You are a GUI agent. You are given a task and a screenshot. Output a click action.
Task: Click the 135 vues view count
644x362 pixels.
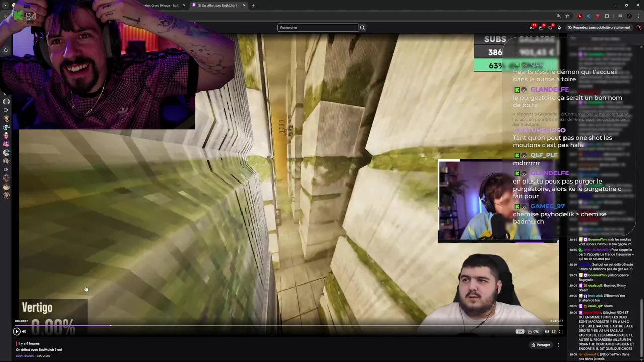(43, 356)
